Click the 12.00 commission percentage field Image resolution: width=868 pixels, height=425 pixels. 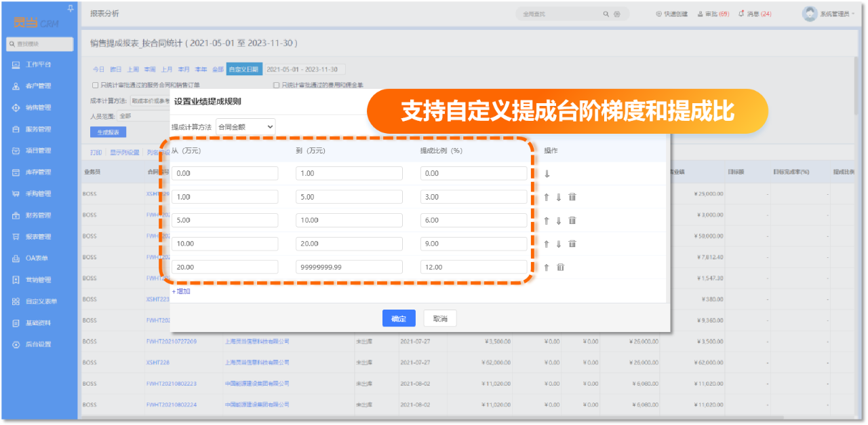473,267
